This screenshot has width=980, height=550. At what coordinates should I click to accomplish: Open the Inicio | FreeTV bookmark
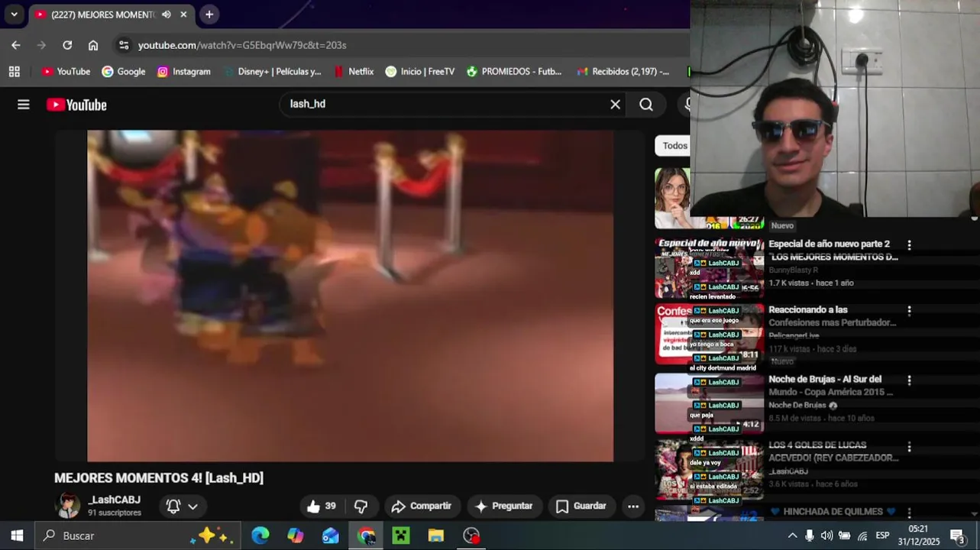(419, 71)
